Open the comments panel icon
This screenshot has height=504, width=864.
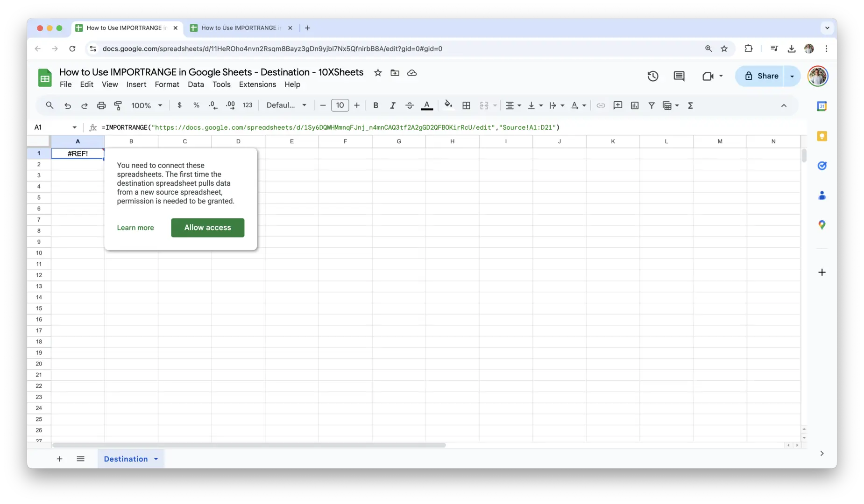(679, 76)
